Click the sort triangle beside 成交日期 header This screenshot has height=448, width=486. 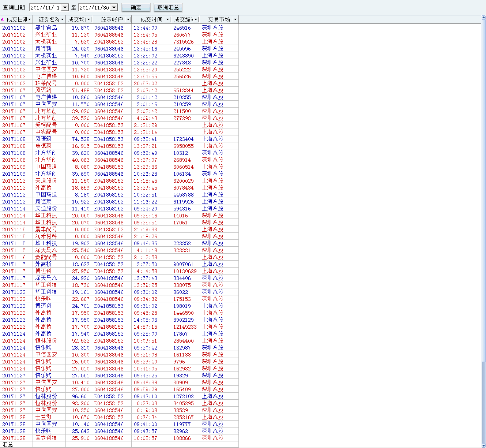(3, 19)
